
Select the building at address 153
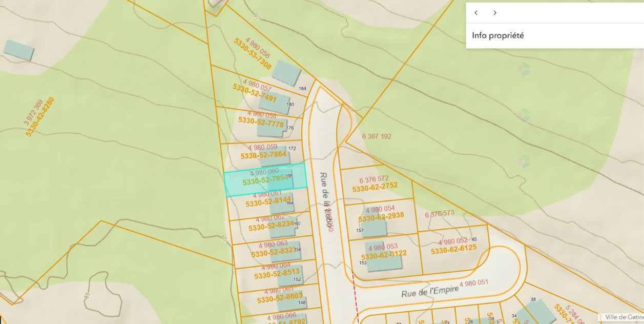[383, 256]
